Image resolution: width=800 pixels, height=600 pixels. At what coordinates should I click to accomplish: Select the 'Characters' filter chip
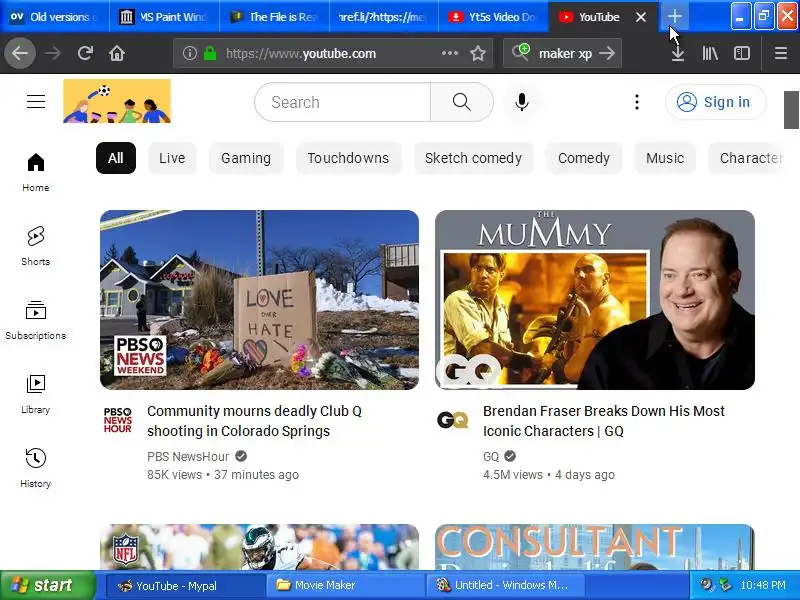pyautogui.click(x=746, y=158)
